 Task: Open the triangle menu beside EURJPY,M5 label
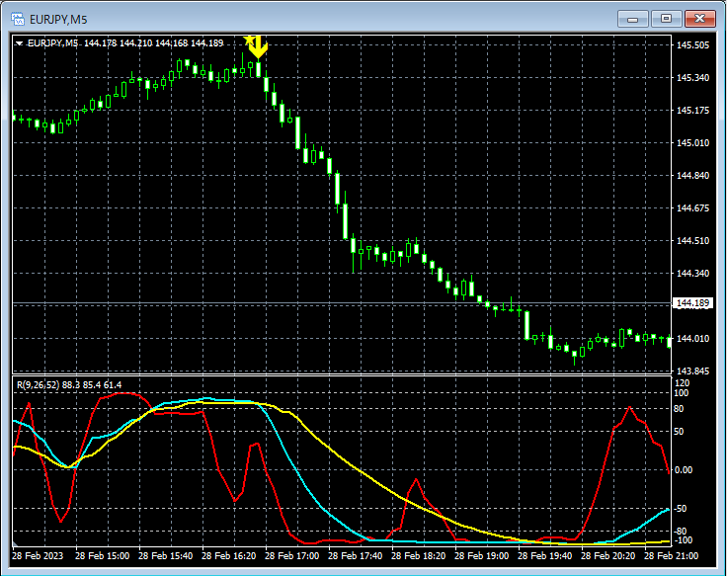[20, 43]
